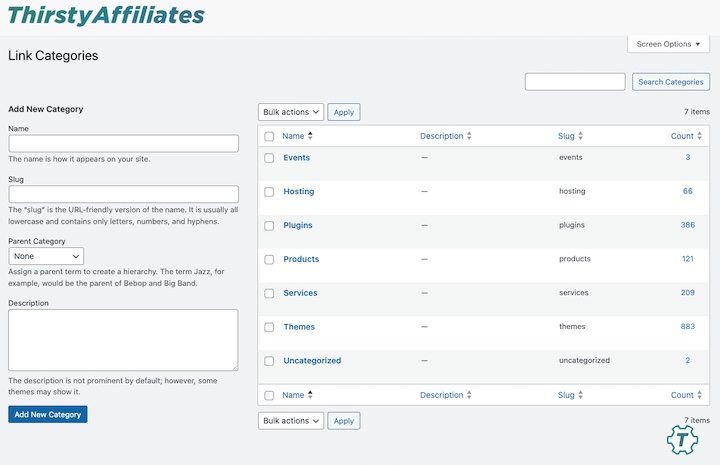Viewport: 720px width, 465px height.
Task: Check the Products category checkbox
Action: [x=269, y=260]
